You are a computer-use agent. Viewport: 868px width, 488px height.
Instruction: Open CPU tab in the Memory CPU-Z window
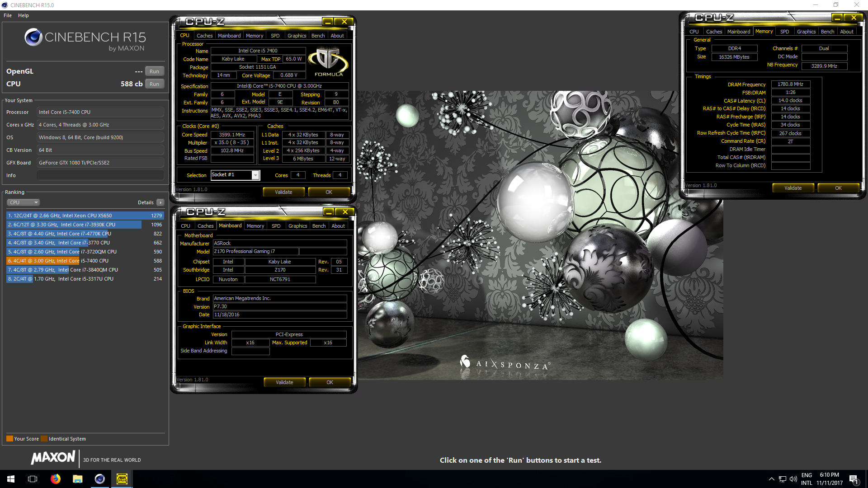click(x=694, y=32)
